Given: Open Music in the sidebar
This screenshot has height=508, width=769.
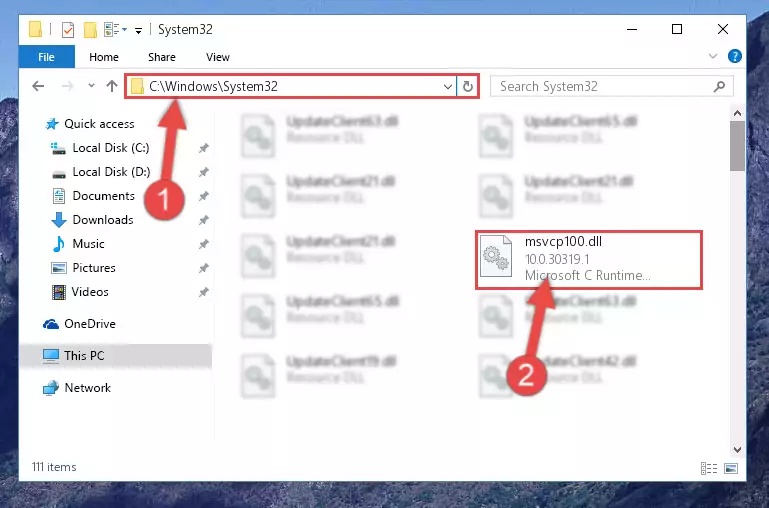Looking at the screenshot, I should click(88, 244).
